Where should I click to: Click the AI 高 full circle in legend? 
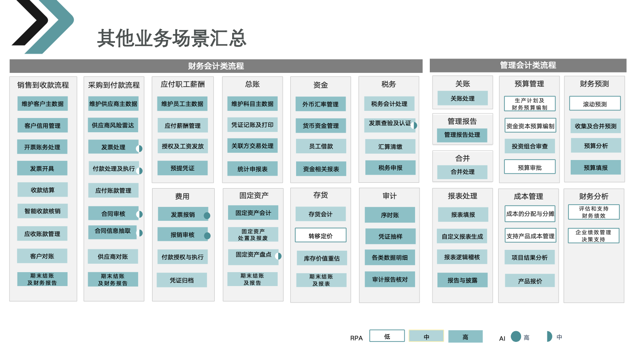click(516, 337)
